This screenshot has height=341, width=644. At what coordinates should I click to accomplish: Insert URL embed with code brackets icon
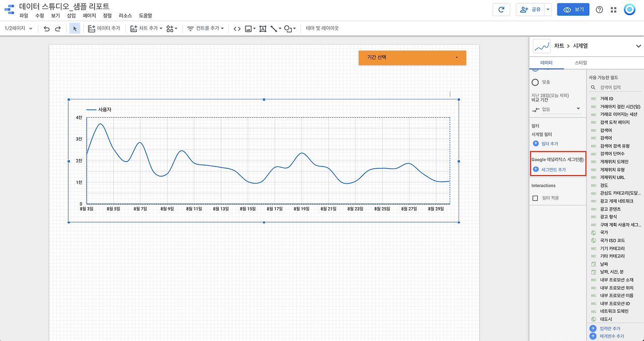point(237,29)
